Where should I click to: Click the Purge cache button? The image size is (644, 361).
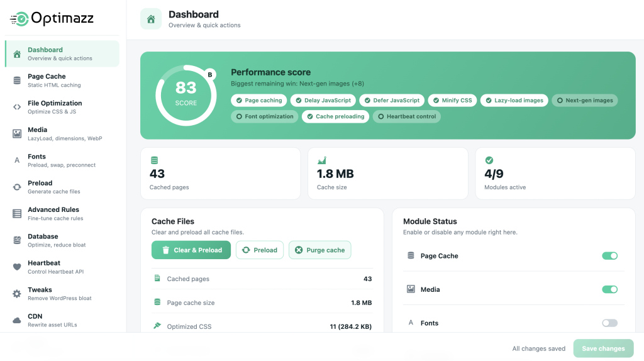point(320,250)
